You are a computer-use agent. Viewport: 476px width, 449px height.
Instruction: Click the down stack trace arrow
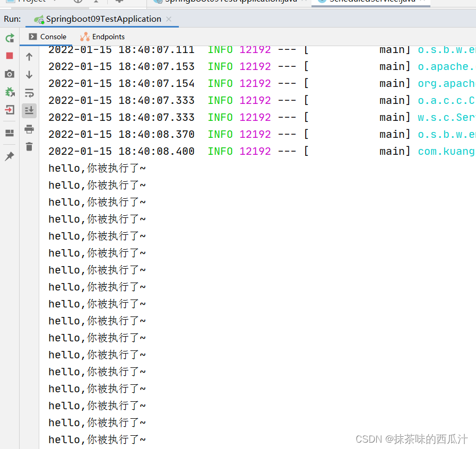(29, 74)
